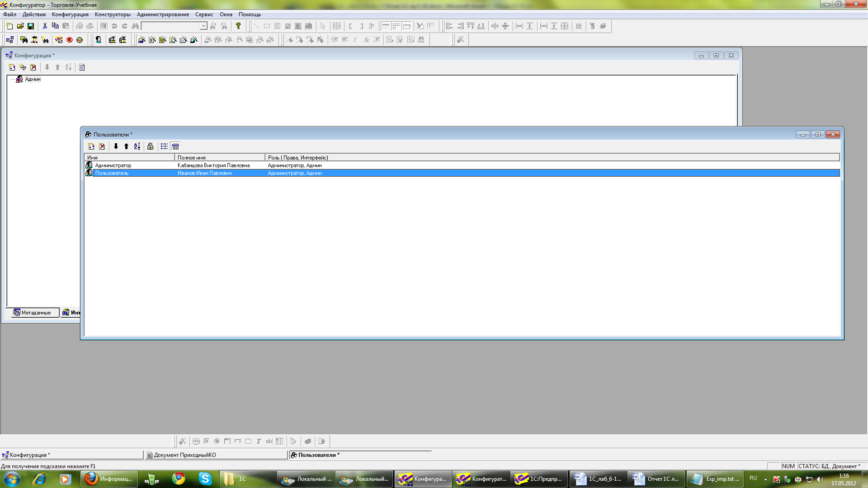Click the cell Иванов Иван Павлович
The height and width of the screenshot is (488, 868).
coord(204,173)
